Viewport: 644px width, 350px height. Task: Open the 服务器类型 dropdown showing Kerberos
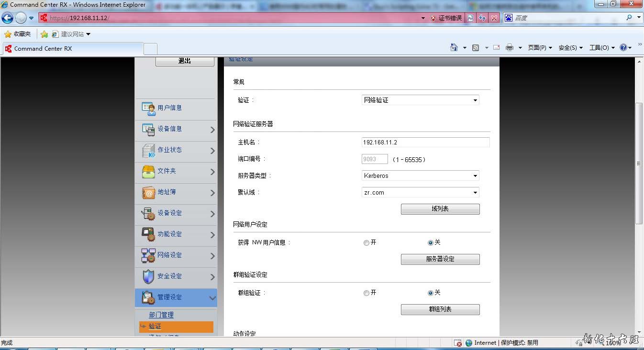click(421, 175)
